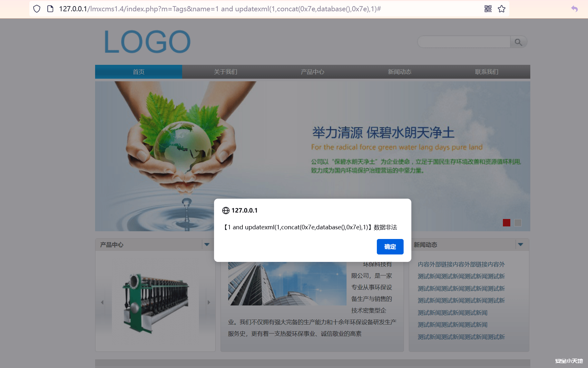The width and height of the screenshot is (588, 368).
Task: Click the page document icon in the address bar
Action: [50, 9]
